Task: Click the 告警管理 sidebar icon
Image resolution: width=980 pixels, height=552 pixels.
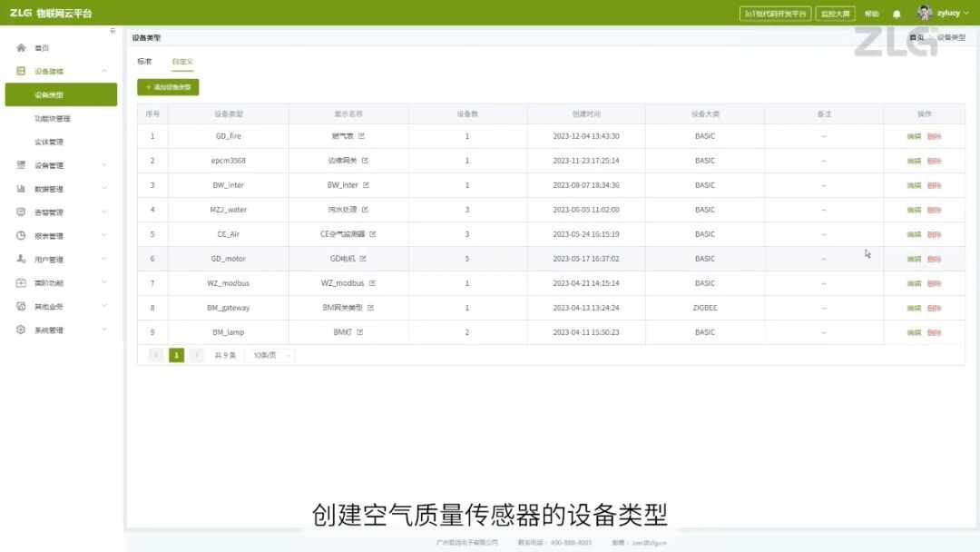Action: [21, 212]
